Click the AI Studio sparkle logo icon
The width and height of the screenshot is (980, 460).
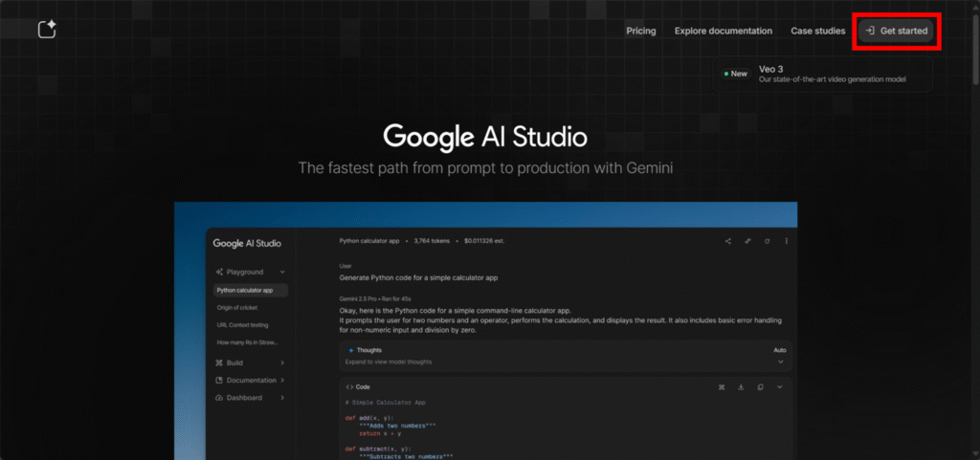coord(47,30)
